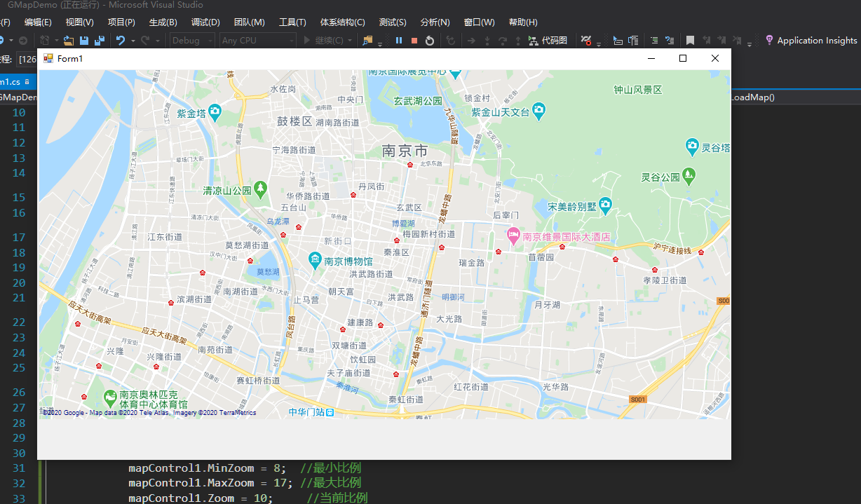Click the Save icon on the toolbar
Screen dimensions: 861x504
[x=84, y=40]
